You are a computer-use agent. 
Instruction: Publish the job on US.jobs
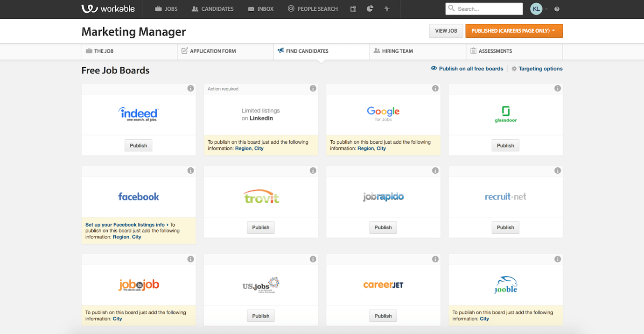(x=261, y=316)
